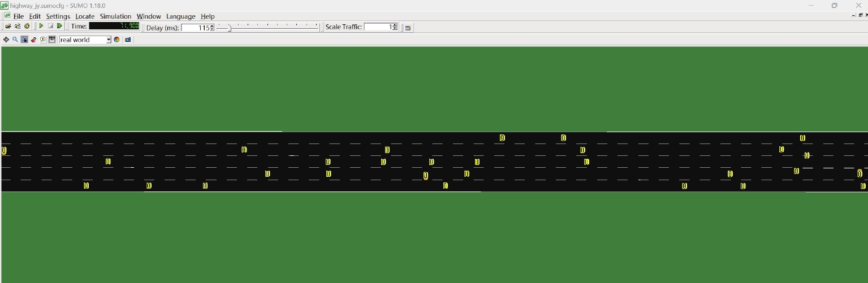The image size is (868, 283).
Task: Click the Time display field
Action: coord(114,27)
